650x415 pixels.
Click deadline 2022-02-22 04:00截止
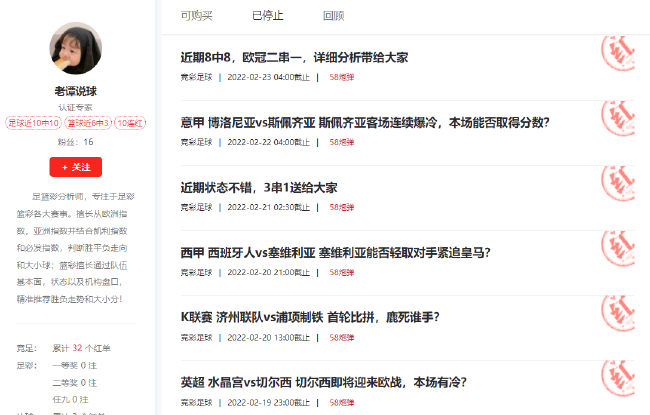pos(269,142)
